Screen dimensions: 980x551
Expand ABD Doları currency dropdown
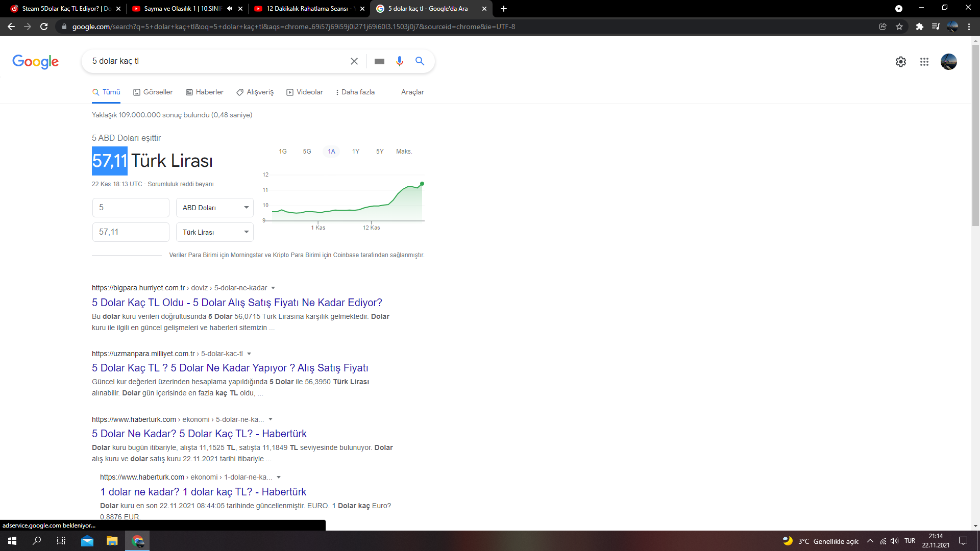pos(215,208)
